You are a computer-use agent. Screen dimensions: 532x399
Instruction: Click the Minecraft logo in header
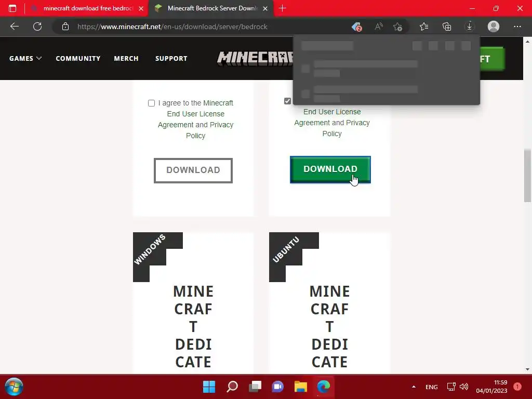[x=255, y=58]
